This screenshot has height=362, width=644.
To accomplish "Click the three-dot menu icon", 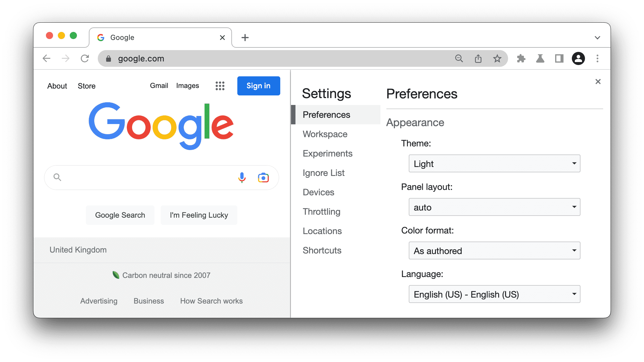I will [x=597, y=58].
